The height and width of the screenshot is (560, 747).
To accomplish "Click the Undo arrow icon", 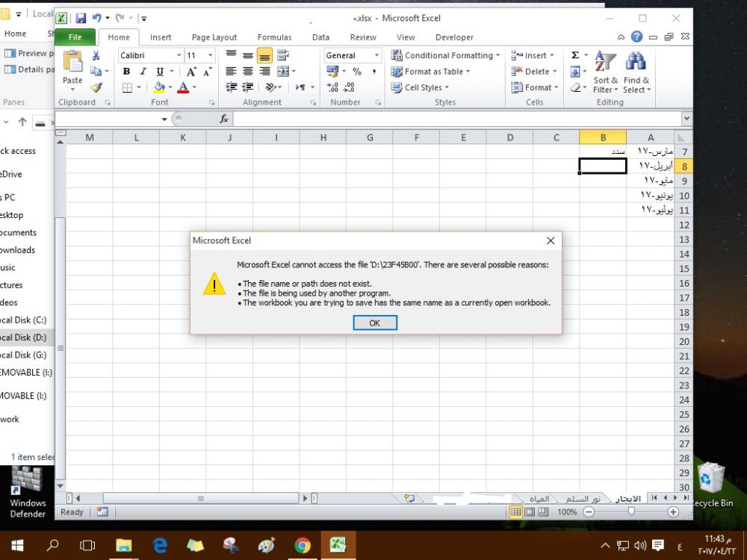I will (x=96, y=18).
